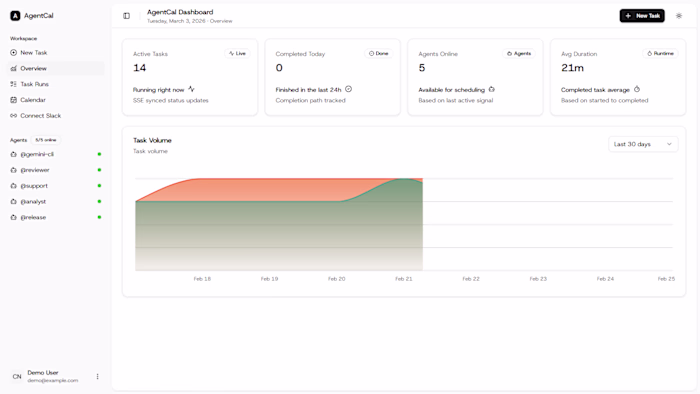Viewport: 700px width, 394px height.
Task: Click the New Task button in header
Action: click(642, 16)
